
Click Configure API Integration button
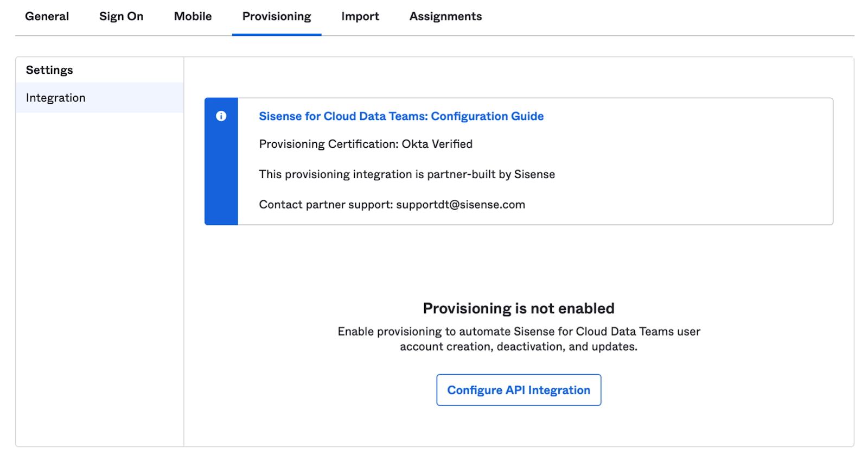click(x=519, y=390)
